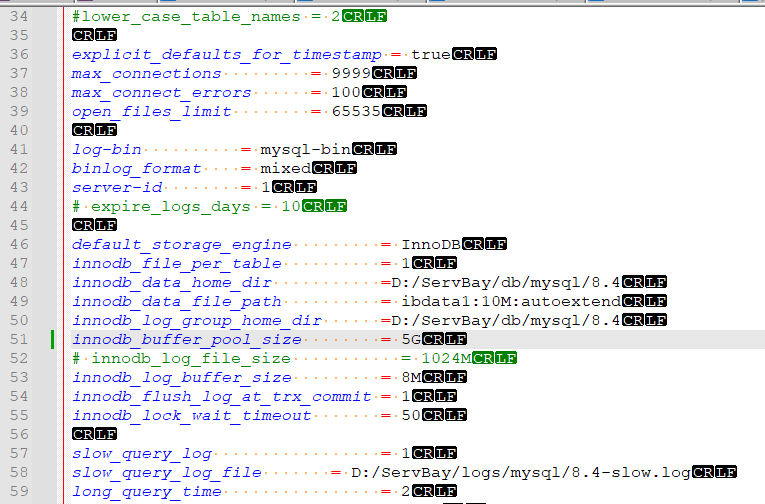Screen dimensions: 765x504
Task: Click line number 58 in the gutter
Action: 21,472
